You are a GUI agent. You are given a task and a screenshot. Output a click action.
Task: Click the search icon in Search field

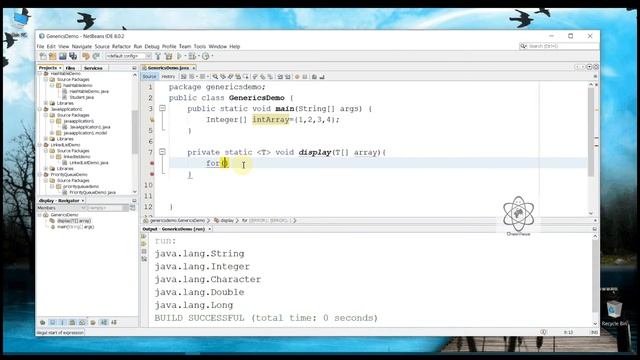[523, 46]
